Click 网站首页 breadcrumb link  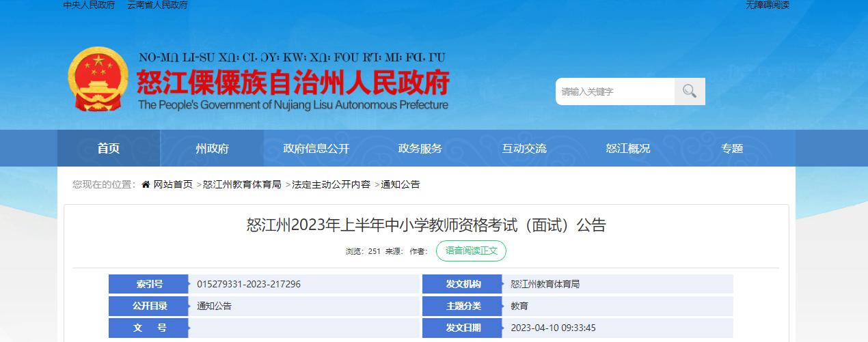173,185
